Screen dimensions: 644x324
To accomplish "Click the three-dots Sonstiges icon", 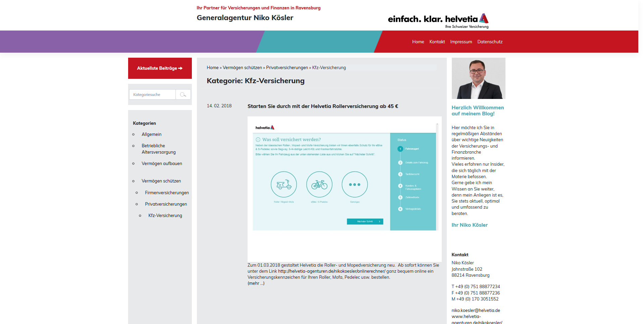I will coord(355,184).
